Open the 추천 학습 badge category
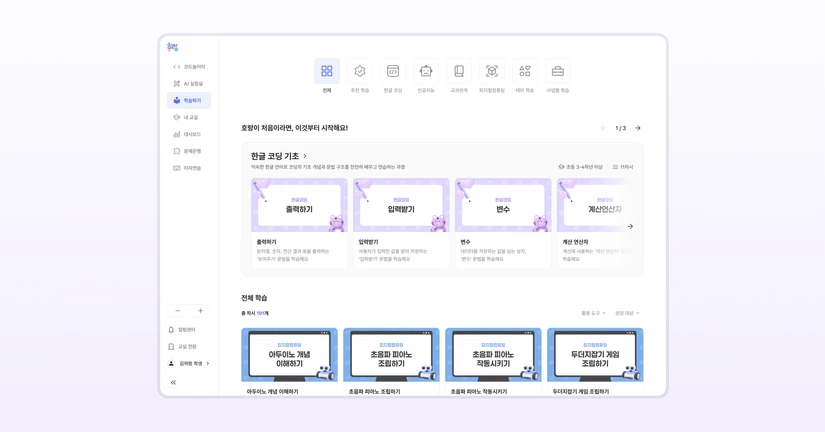Image resolution: width=825 pixels, height=432 pixels. [360, 71]
